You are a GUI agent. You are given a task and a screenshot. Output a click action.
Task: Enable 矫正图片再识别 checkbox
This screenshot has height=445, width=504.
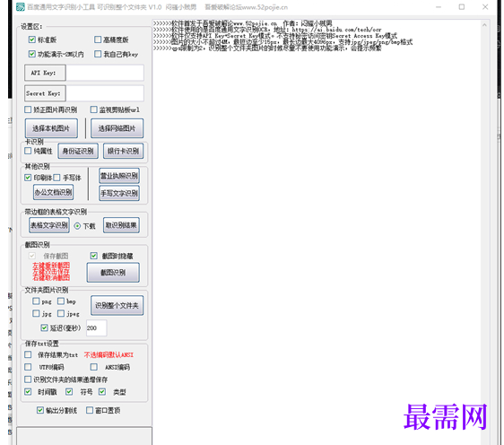click(x=28, y=109)
